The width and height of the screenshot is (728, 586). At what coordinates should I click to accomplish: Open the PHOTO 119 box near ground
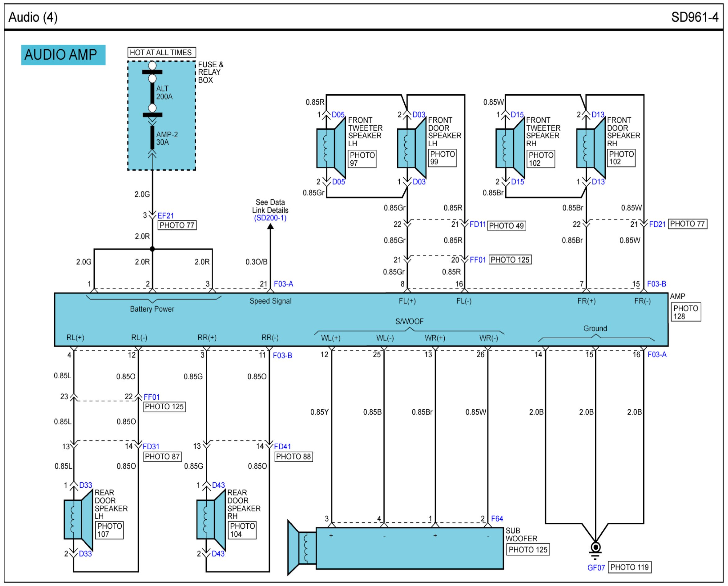(x=629, y=567)
